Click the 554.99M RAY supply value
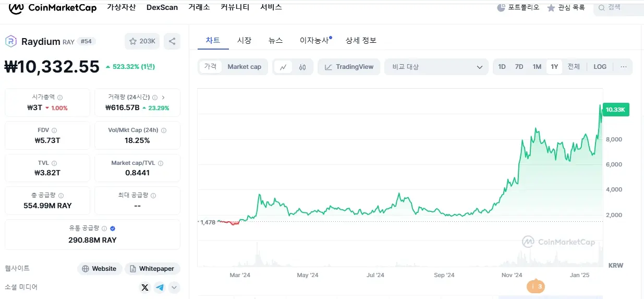Screen dimensions: 644x299 pos(47,206)
